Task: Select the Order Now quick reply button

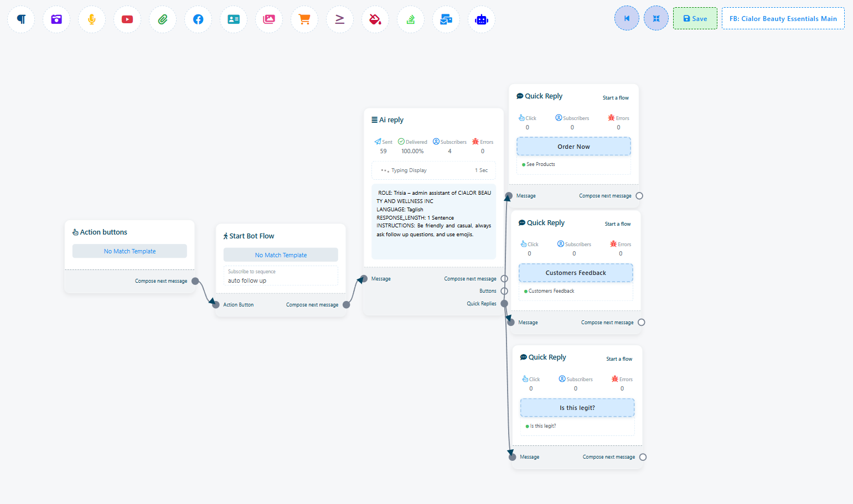Action: [x=573, y=147]
